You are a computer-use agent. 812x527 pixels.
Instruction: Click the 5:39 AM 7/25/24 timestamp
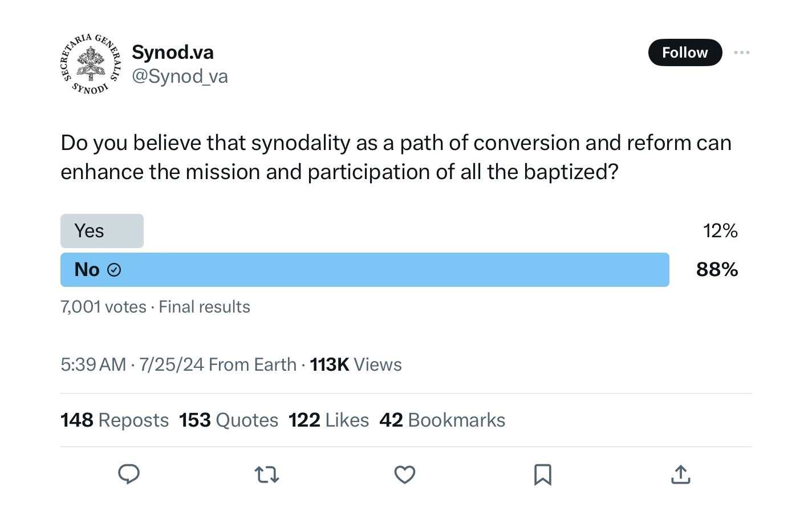point(132,364)
